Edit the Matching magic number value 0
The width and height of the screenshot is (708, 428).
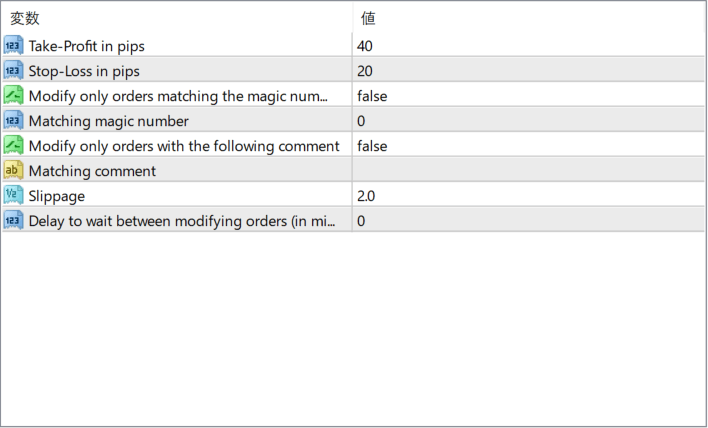coord(361,121)
